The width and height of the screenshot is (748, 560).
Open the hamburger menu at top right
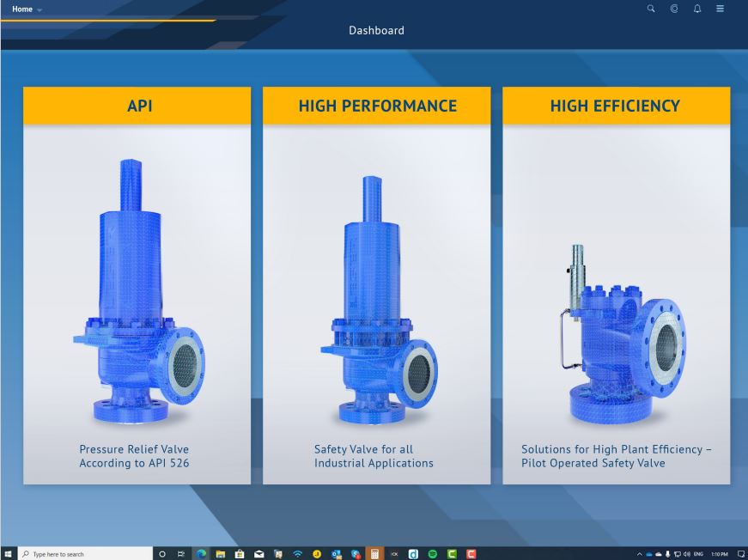point(721,9)
